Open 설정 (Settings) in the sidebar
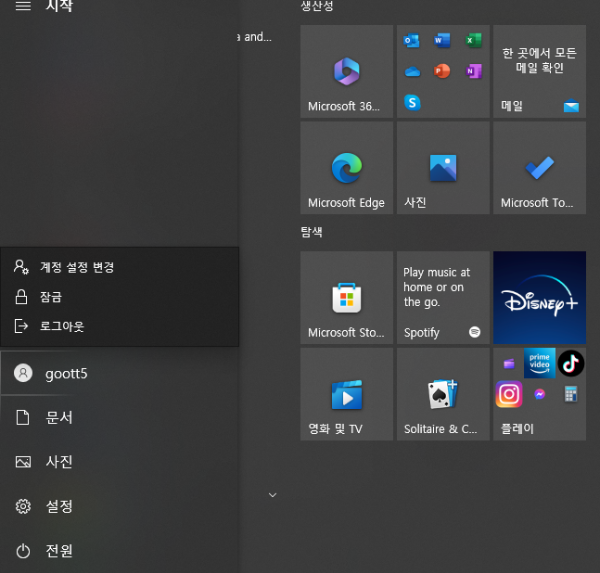Image resolution: width=600 pixels, height=573 pixels. (x=120, y=506)
